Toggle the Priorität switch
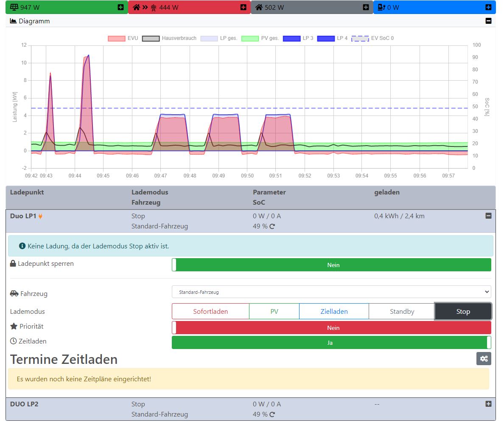This screenshot has width=504, height=428. 331,328
